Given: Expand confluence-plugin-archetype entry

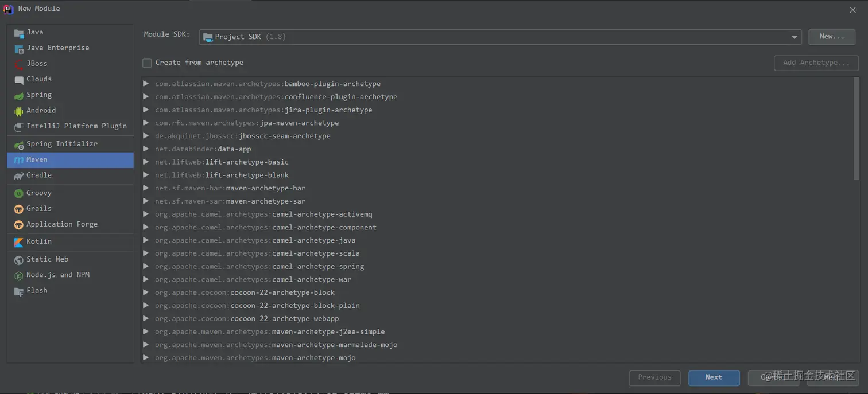Looking at the screenshot, I should [x=146, y=97].
